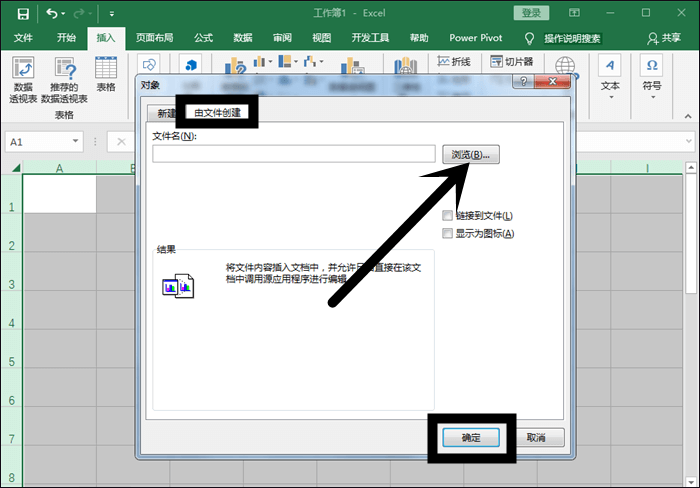The height and width of the screenshot is (488, 700).
Task: Click the hyperlink globe icon
Action: (566, 66)
